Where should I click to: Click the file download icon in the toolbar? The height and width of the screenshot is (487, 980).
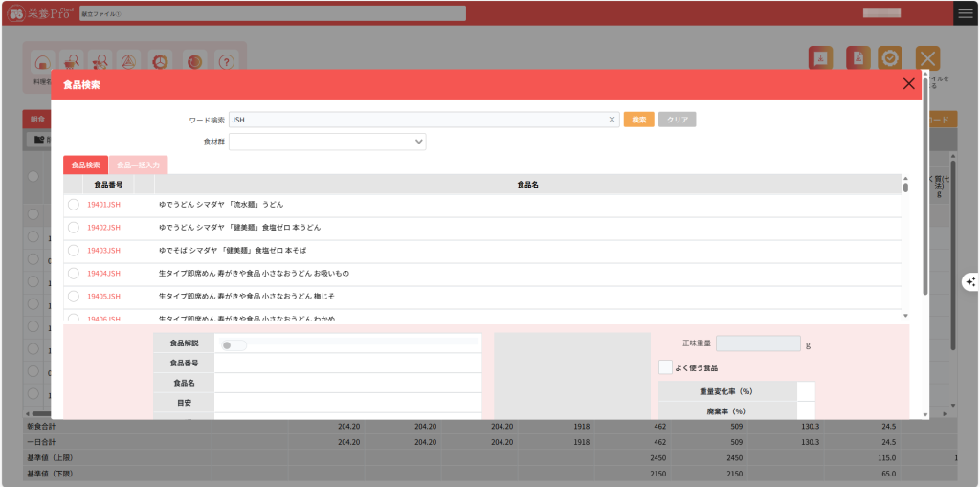858,58
